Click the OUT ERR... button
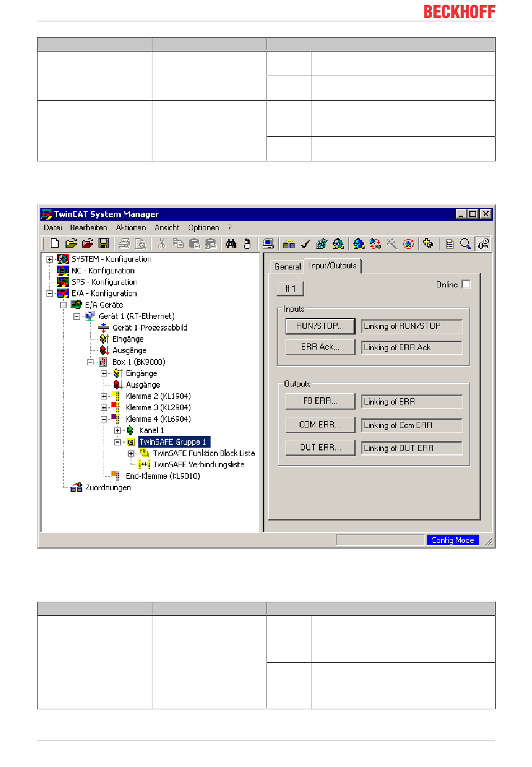The image size is (532, 767). point(320,447)
